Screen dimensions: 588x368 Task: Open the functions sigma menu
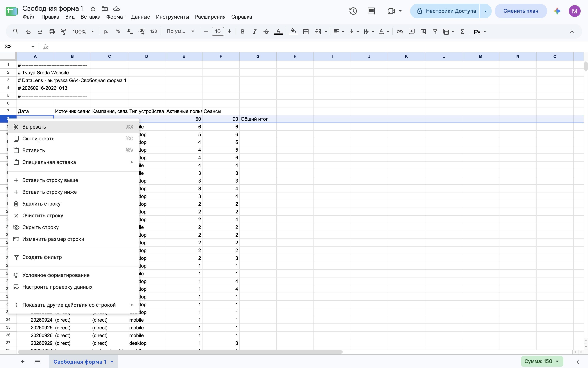[462, 32]
